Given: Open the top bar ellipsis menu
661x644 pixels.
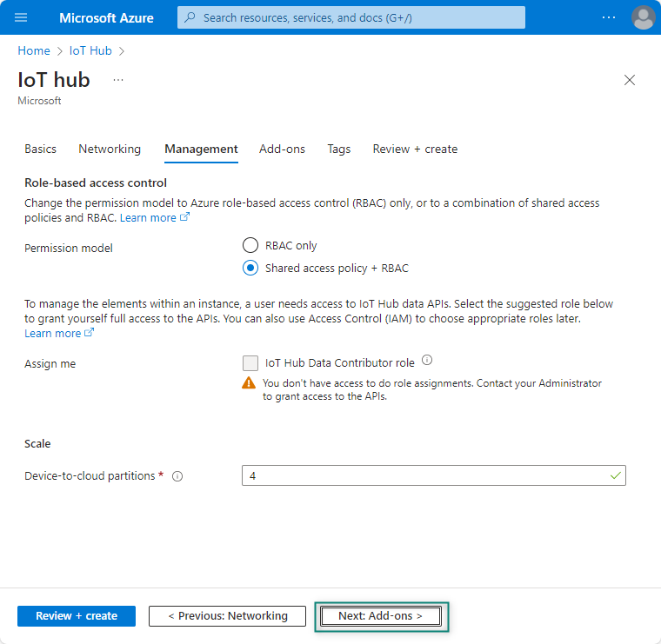Looking at the screenshot, I should click(x=609, y=17).
